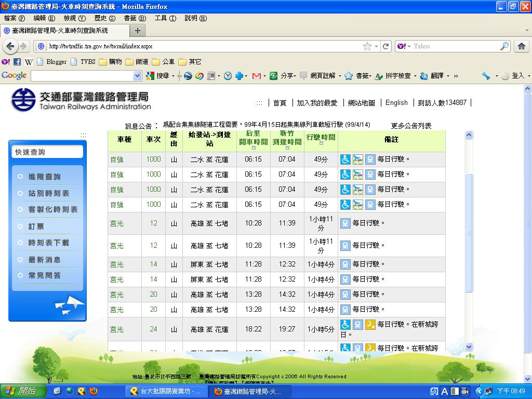Sort by 開車時間 using its column arrow
532x399 pixels.
(x=254, y=148)
